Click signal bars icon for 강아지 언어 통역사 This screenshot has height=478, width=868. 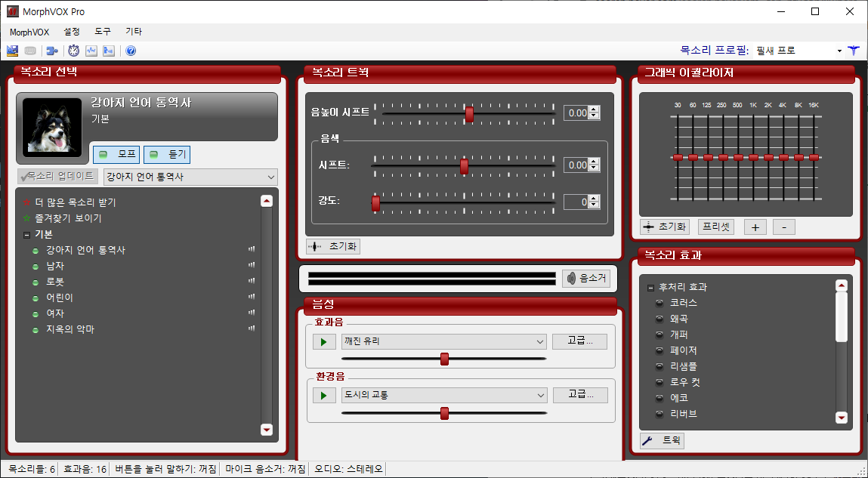point(252,249)
